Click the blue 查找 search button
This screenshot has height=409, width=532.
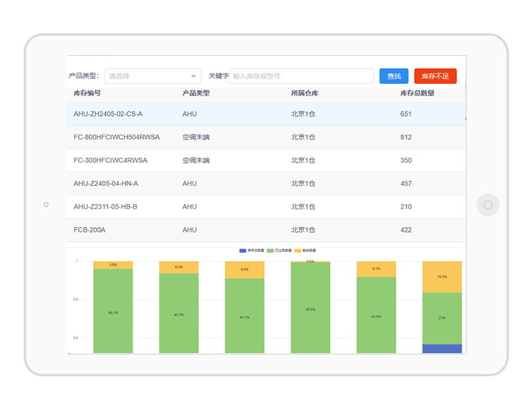[x=394, y=76]
